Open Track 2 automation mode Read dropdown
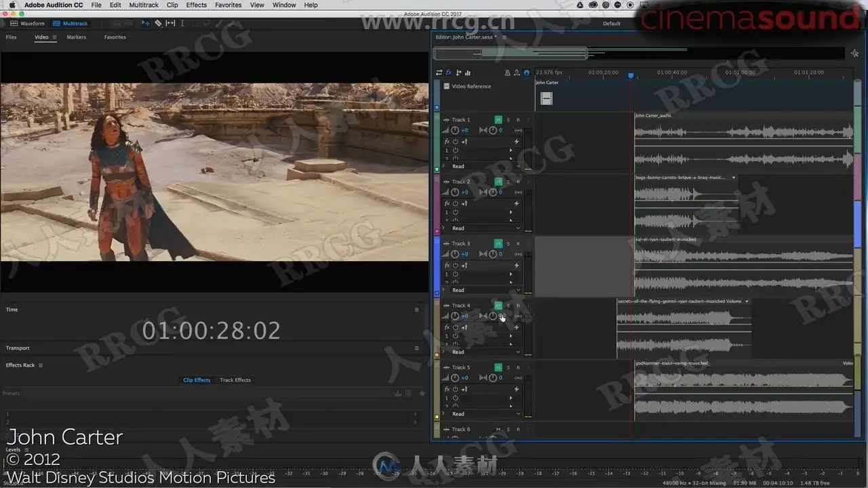868x488 pixels. coord(486,228)
